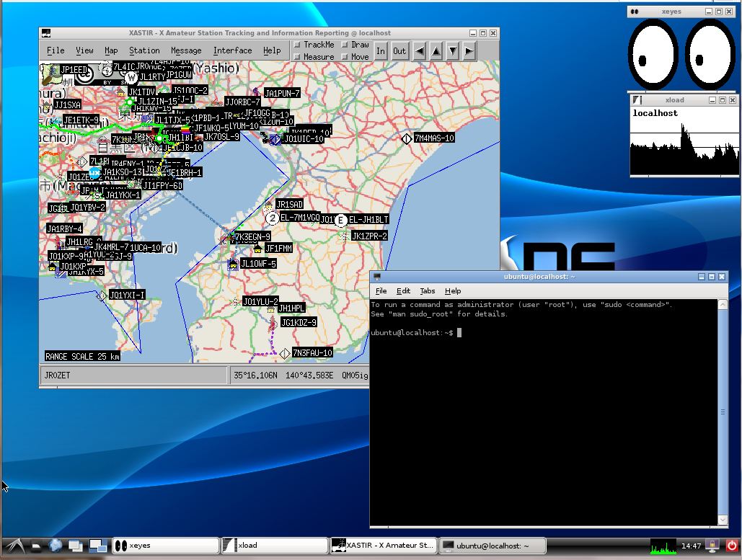Image resolution: width=742 pixels, height=560 pixels.
Task: Open the web browser from the taskbar
Action: tap(56, 546)
